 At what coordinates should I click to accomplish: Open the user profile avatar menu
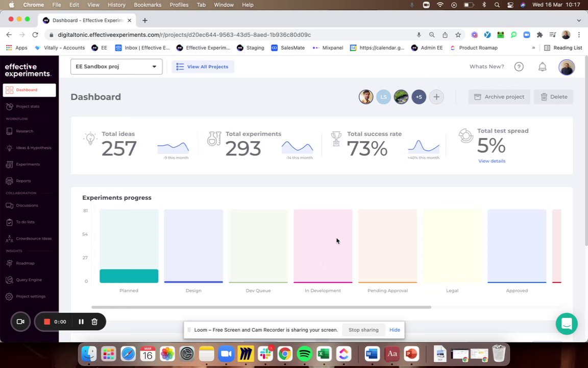[x=566, y=67]
